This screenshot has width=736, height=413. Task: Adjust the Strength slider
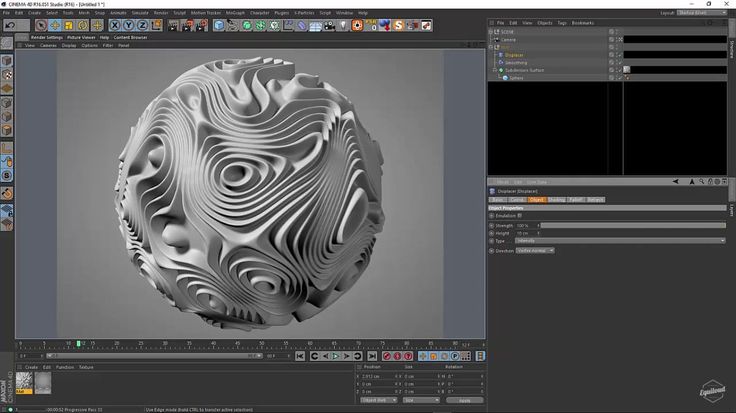[632, 226]
